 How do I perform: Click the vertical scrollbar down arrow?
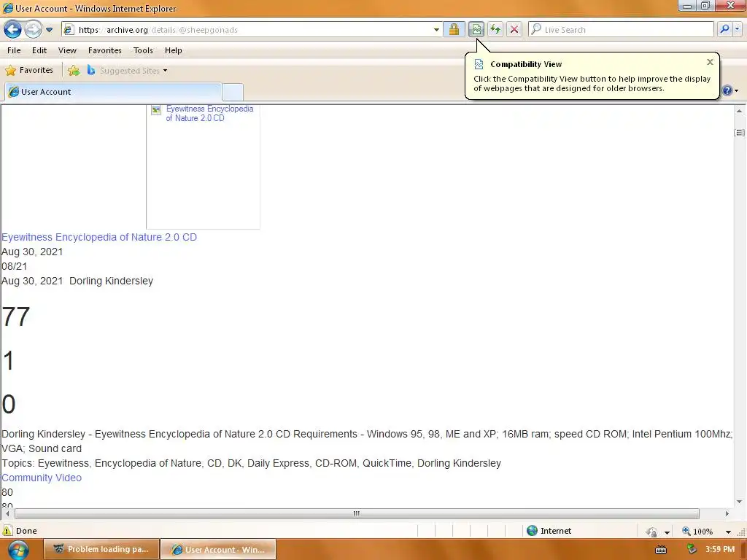coord(739,502)
